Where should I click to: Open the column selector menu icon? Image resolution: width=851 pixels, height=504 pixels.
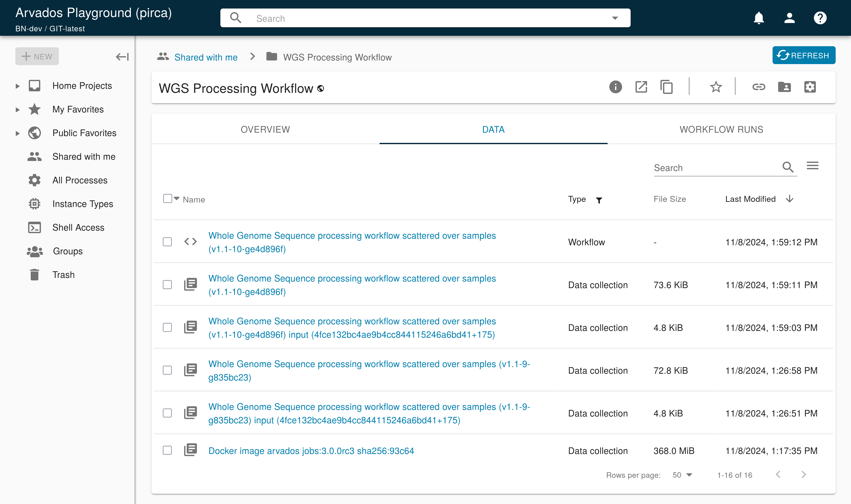tap(812, 166)
